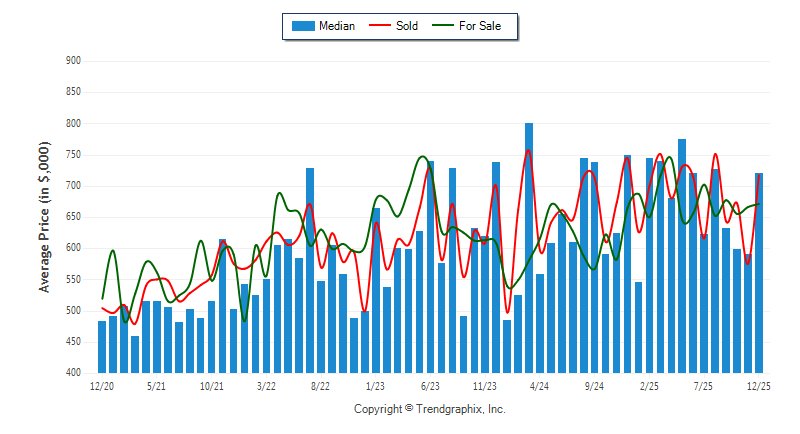Image resolution: width=800 pixels, height=434 pixels.
Task: Hide the For Sale series via legend label
Action: click(481, 26)
